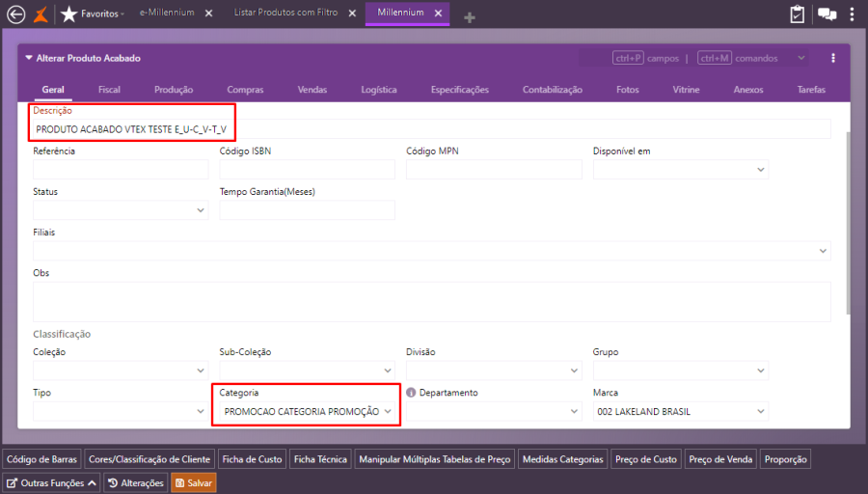Open the top-right vertical dots menu
The height and width of the screenshot is (494, 868).
click(x=852, y=14)
